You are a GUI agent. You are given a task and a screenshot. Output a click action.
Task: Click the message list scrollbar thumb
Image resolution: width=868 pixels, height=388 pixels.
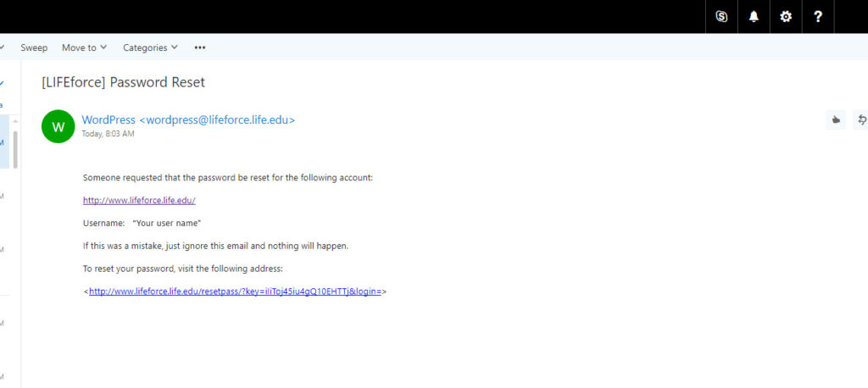click(15, 149)
